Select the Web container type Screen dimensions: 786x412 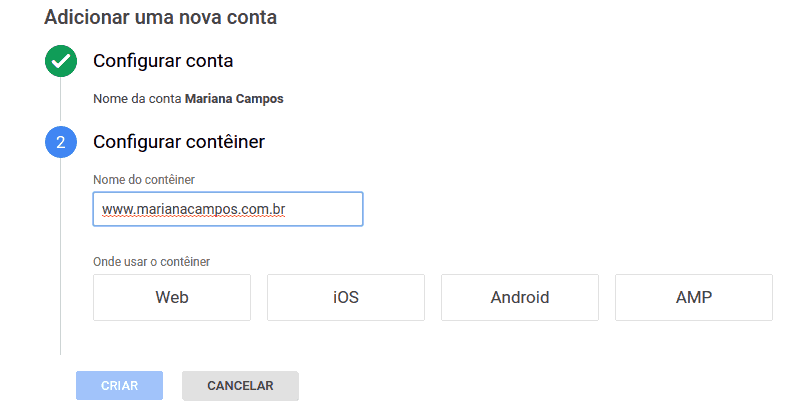172,297
